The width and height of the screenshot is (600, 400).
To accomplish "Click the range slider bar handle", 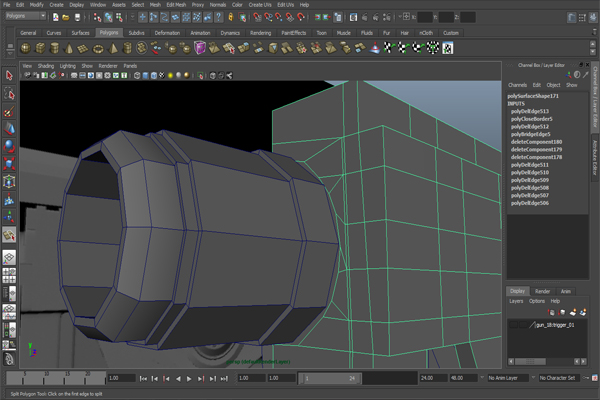I will pos(331,379).
